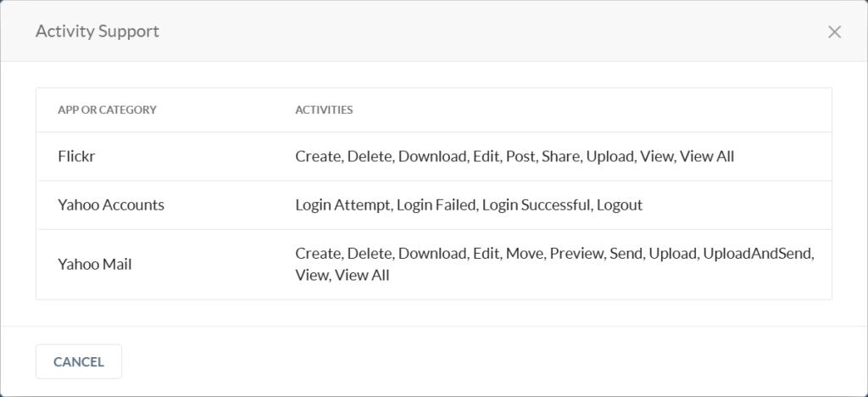Image resolution: width=868 pixels, height=397 pixels.
Task: Click the Share activity in Flickr row
Action: [560, 156]
